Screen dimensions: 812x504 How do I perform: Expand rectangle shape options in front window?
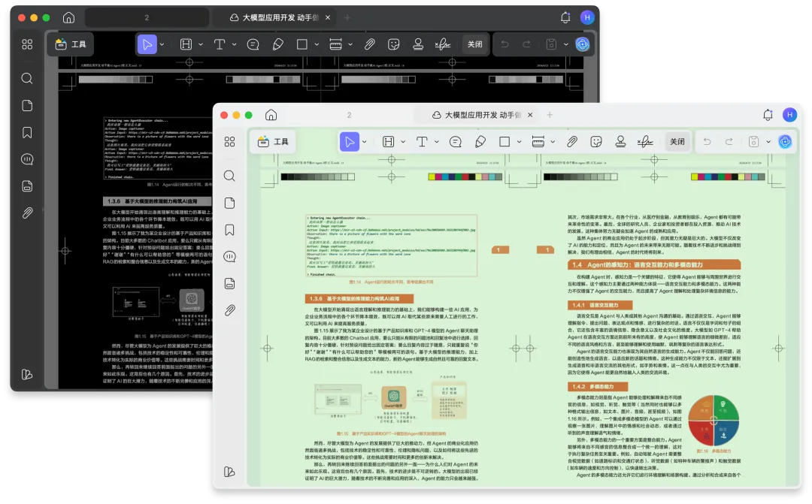519,142
